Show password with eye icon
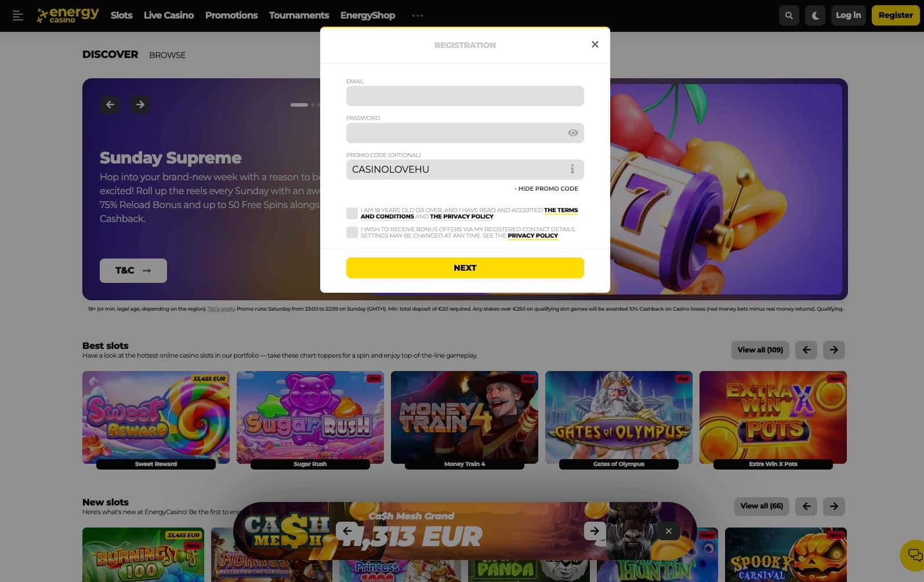 coord(572,133)
